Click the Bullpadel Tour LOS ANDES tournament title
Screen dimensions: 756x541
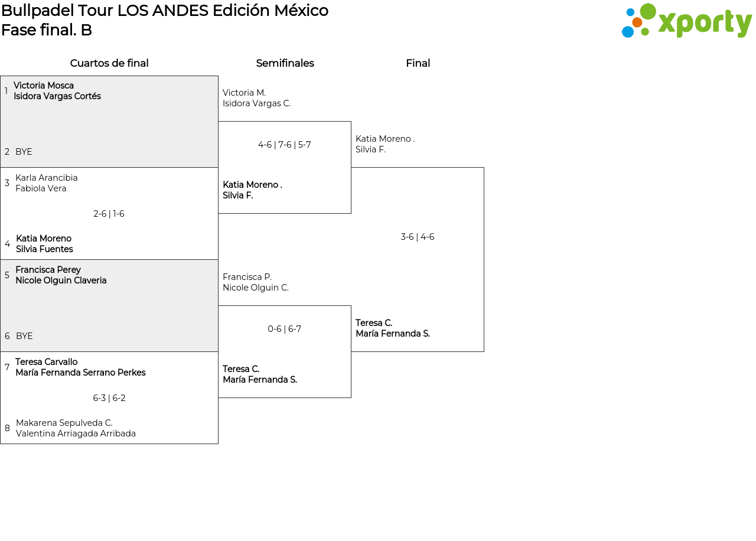coord(165,11)
